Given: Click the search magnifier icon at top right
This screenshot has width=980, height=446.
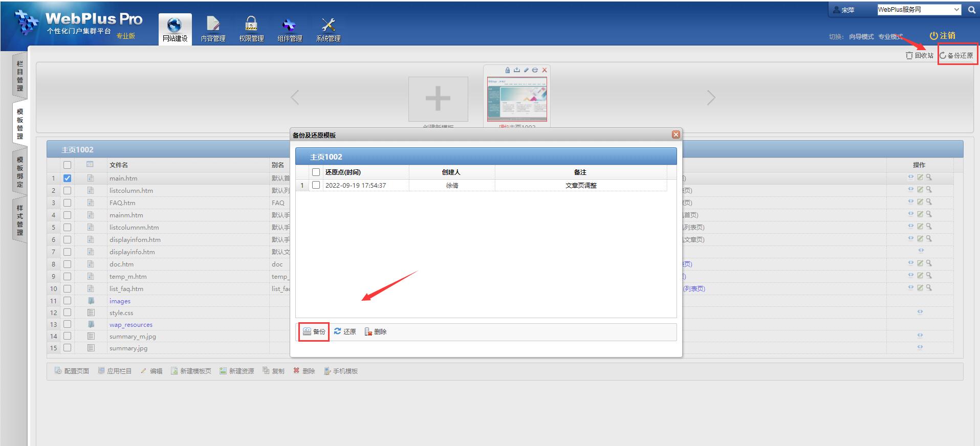Looking at the screenshot, I should (x=971, y=10).
